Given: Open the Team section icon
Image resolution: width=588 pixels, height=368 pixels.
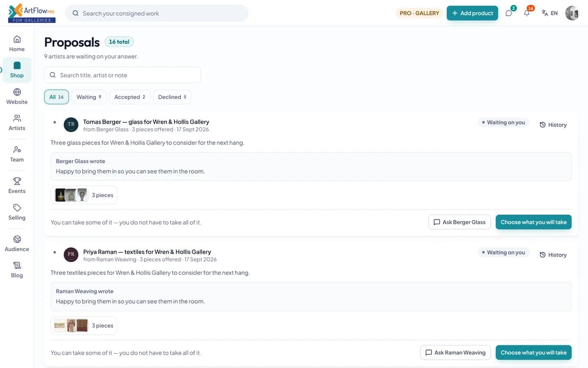Looking at the screenshot, I should click(x=17, y=150).
